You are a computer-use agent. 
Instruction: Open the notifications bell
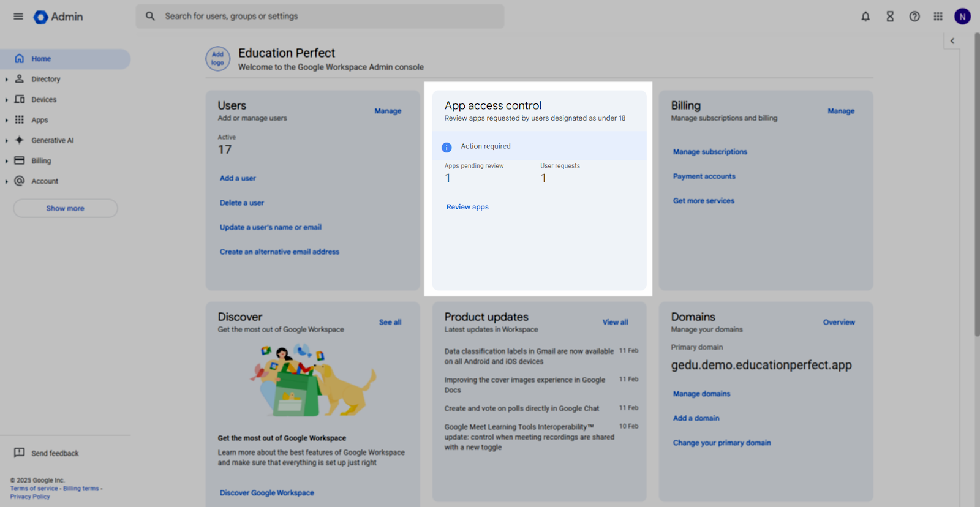point(865,17)
